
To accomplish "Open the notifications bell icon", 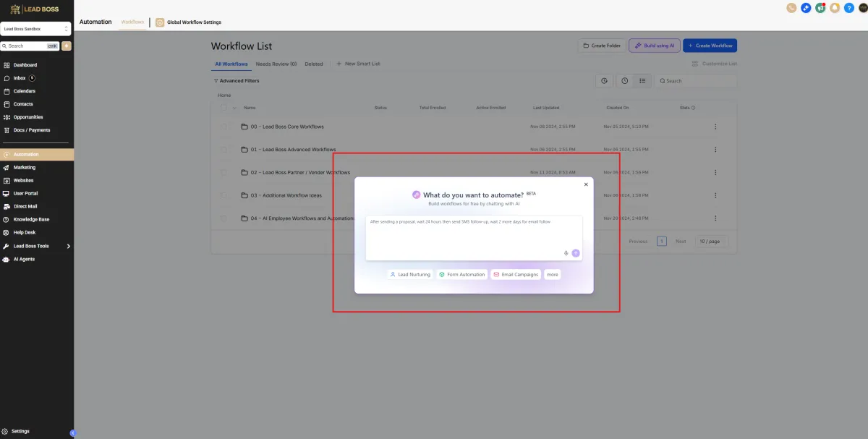I will pyautogui.click(x=835, y=8).
